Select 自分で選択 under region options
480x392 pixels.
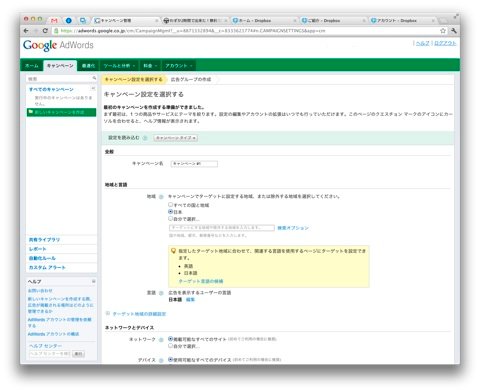tap(170, 219)
